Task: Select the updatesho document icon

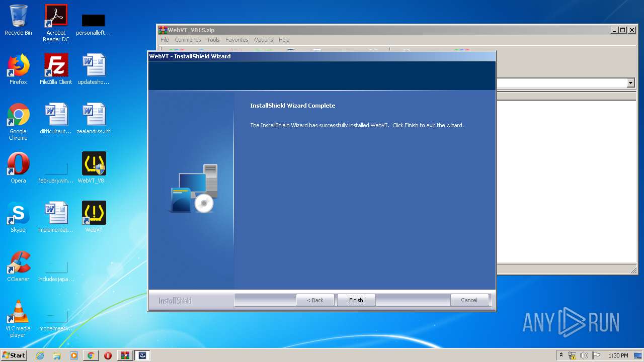Action: [x=93, y=69]
